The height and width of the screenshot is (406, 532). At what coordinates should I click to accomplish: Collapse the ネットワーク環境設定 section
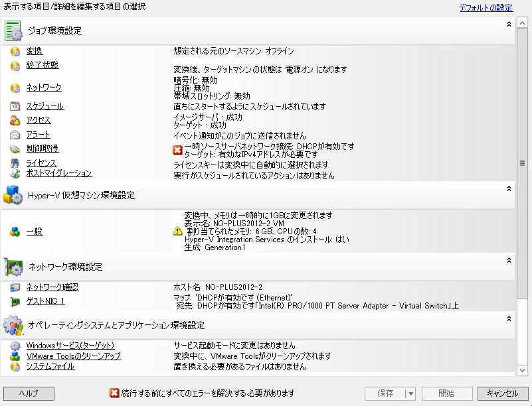point(509,260)
